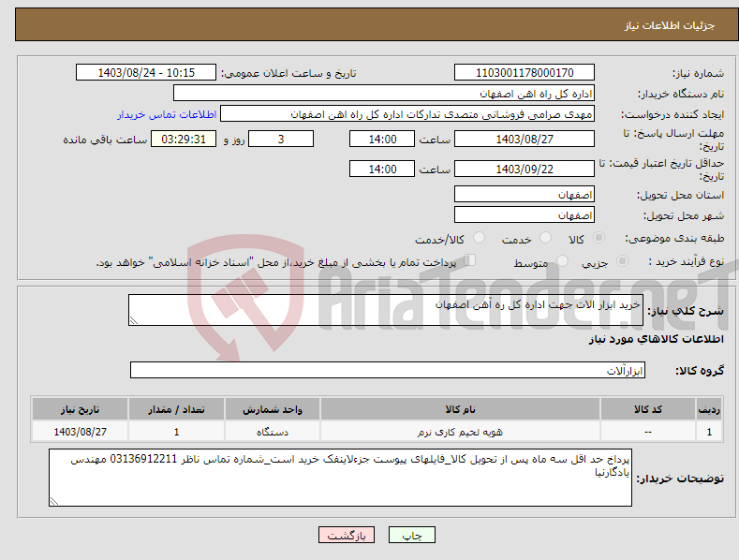Click the شماره نیاز field 1103001178000170

525,73
